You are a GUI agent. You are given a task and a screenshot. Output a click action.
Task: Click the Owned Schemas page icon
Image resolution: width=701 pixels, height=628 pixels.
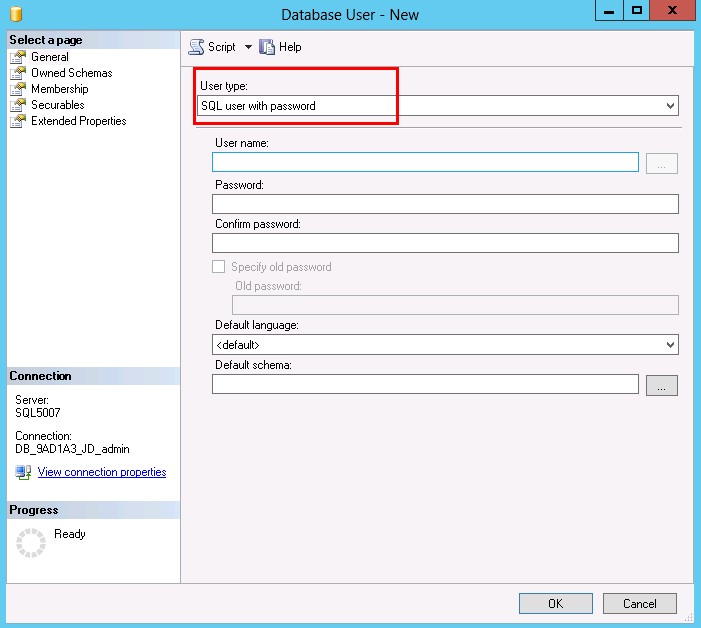click(x=18, y=73)
